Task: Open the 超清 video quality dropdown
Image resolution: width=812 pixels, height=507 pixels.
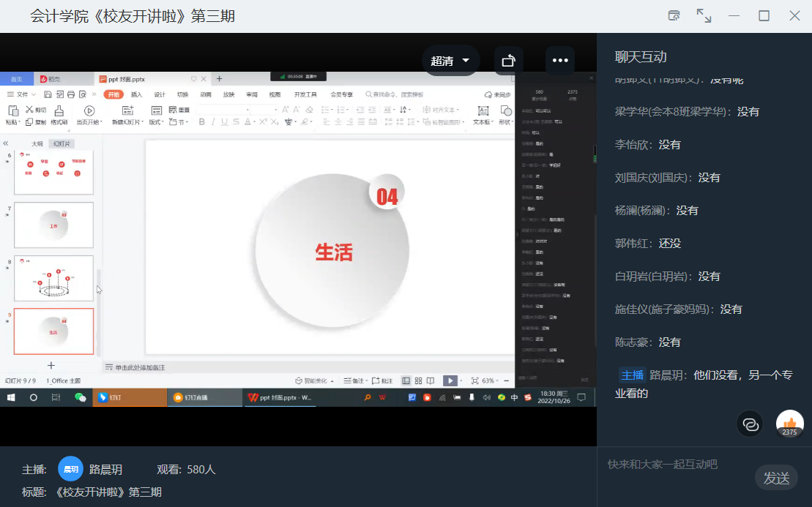Action: (450, 61)
